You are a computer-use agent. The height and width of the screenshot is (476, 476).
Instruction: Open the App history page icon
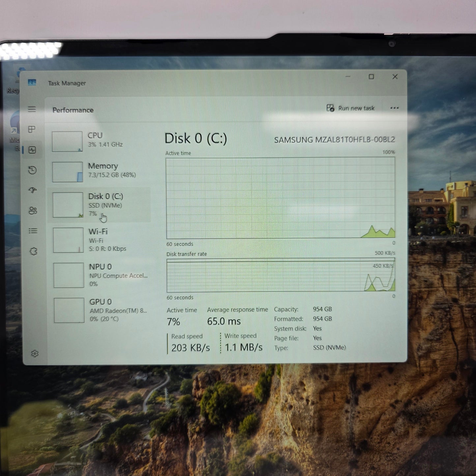coord(32,170)
